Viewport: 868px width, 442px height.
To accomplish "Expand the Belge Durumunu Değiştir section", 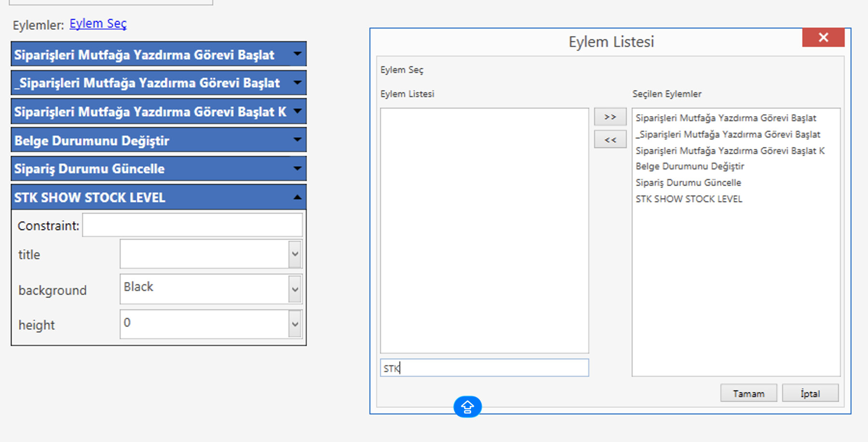I will click(x=298, y=140).
